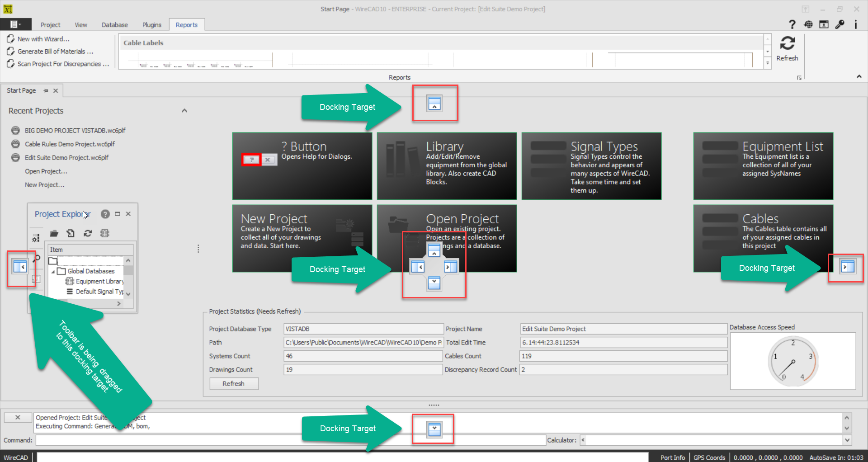Open the Plugins ribbon tab

click(151, 25)
